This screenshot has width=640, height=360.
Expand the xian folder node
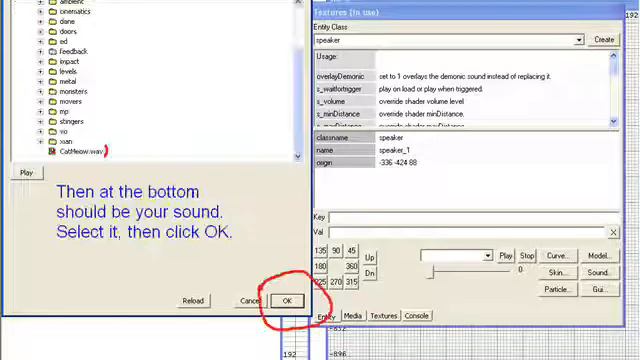[40, 142]
